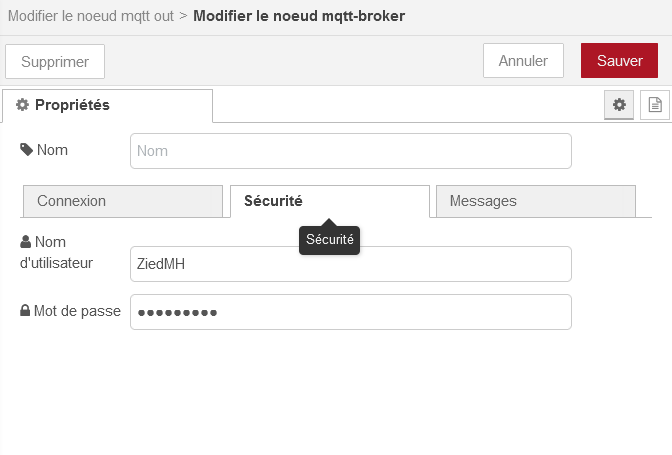This screenshot has height=455, width=672.
Task: Click the gear icon in Propriétés tab
Action: point(22,105)
